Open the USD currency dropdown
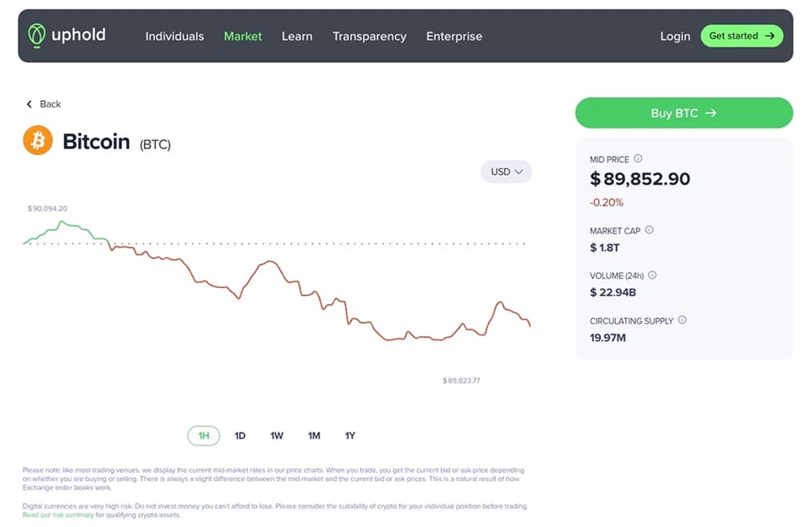Image resolution: width=812 pixels, height=527 pixels. [x=506, y=172]
